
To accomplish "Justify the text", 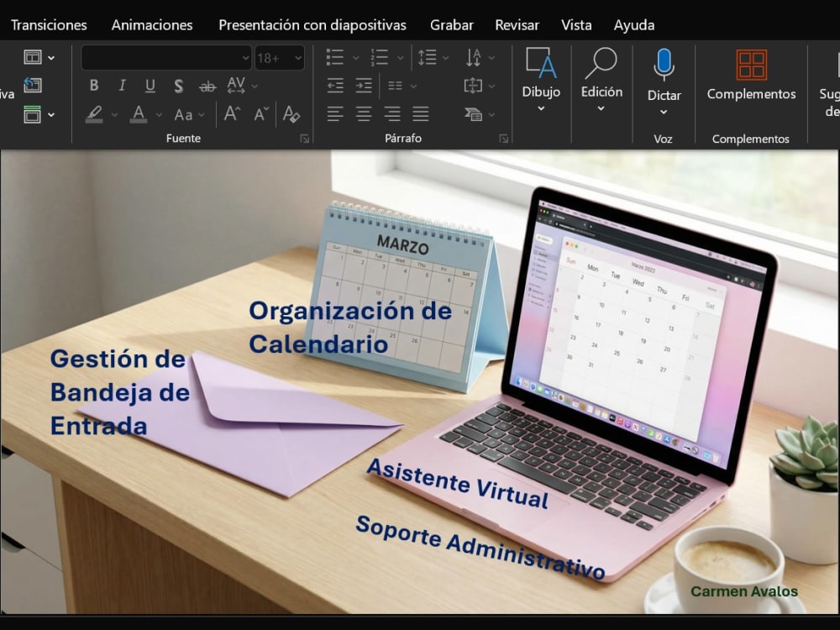I will (421, 113).
